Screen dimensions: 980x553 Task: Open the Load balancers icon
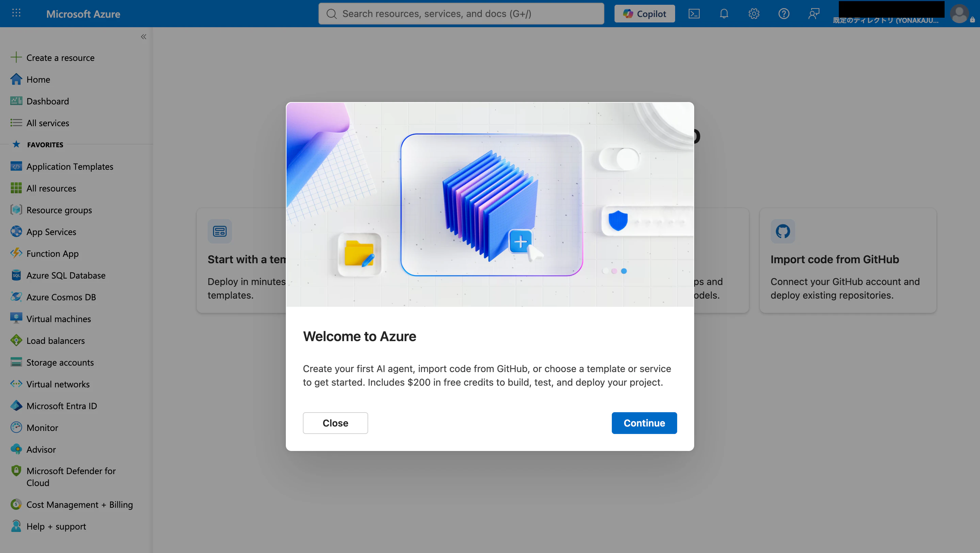pos(16,340)
